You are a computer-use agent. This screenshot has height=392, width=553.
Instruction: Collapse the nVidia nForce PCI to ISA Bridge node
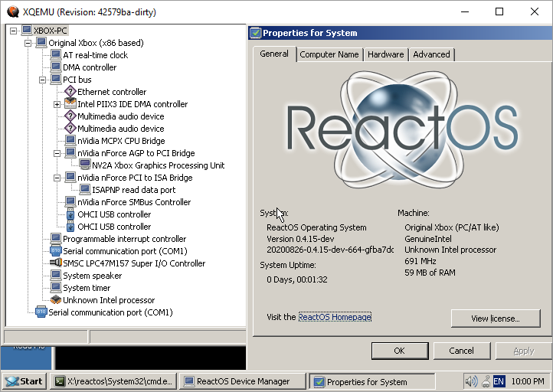click(57, 178)
